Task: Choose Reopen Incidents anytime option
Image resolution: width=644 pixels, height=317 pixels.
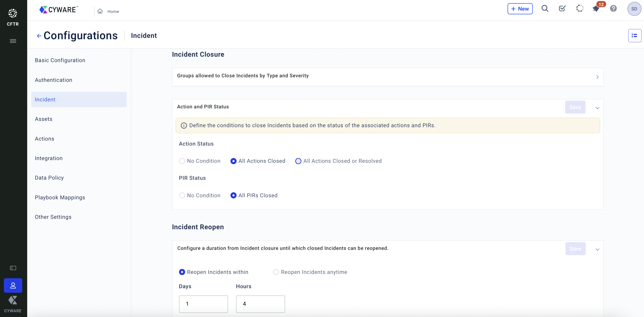Action: [276, 272]
